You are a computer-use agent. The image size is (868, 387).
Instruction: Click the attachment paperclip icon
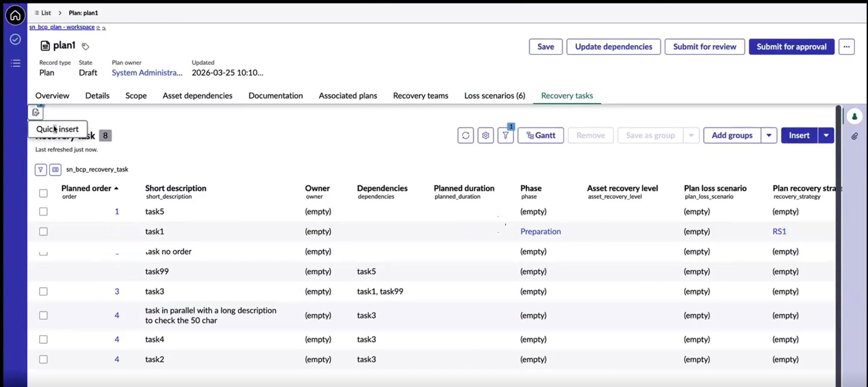tap(855, 136)
